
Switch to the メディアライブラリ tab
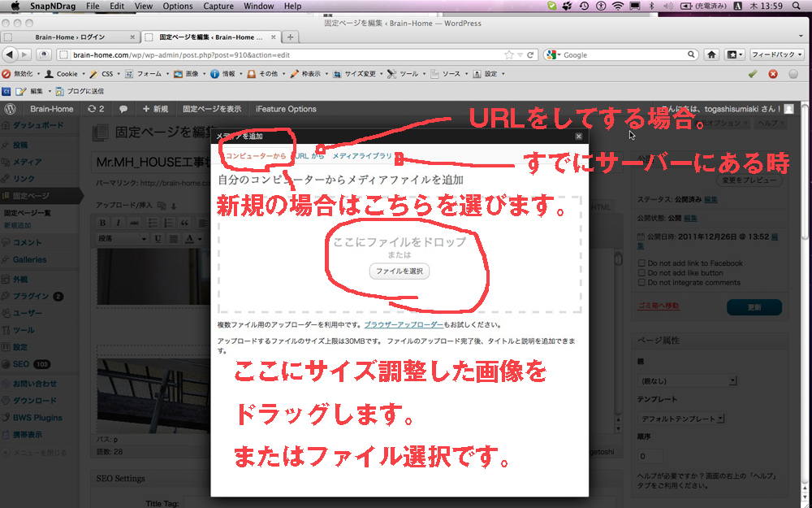[362, 155]
